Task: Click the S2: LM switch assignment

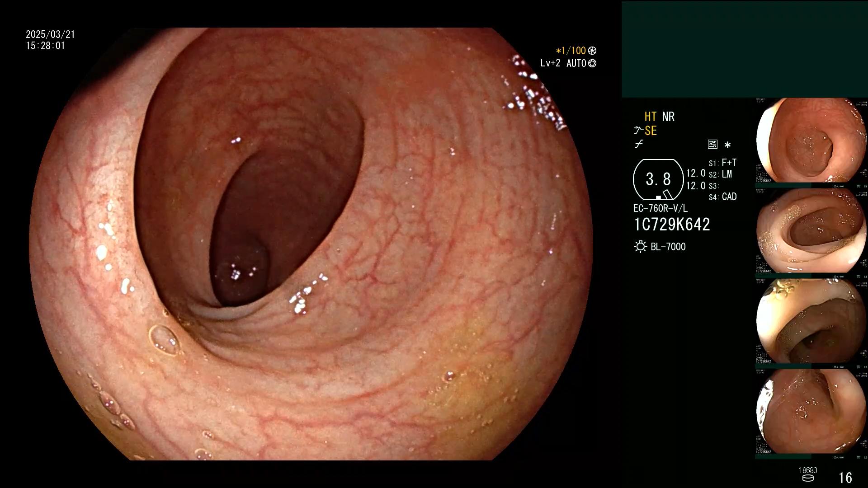Action: coord(720,174)
